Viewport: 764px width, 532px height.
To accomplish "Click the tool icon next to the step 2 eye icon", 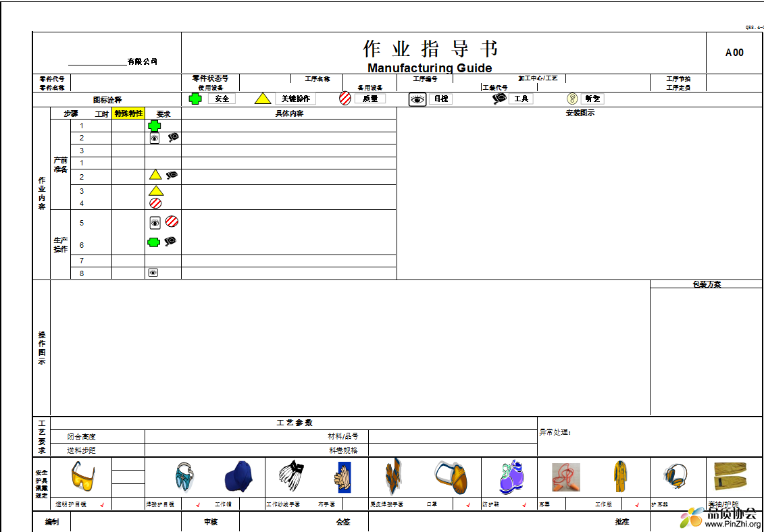I will pos(174,138).
